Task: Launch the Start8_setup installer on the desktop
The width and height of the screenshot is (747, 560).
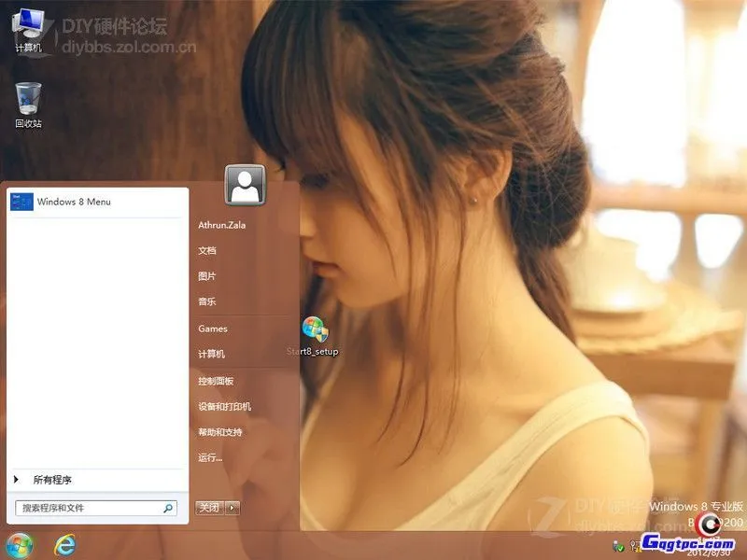Action: pos(312,329)
